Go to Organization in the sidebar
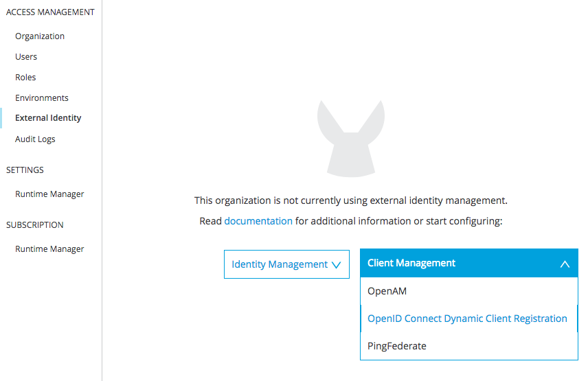Image resolution: width=588 pixels, height=381 pixels. coord(40,36)
